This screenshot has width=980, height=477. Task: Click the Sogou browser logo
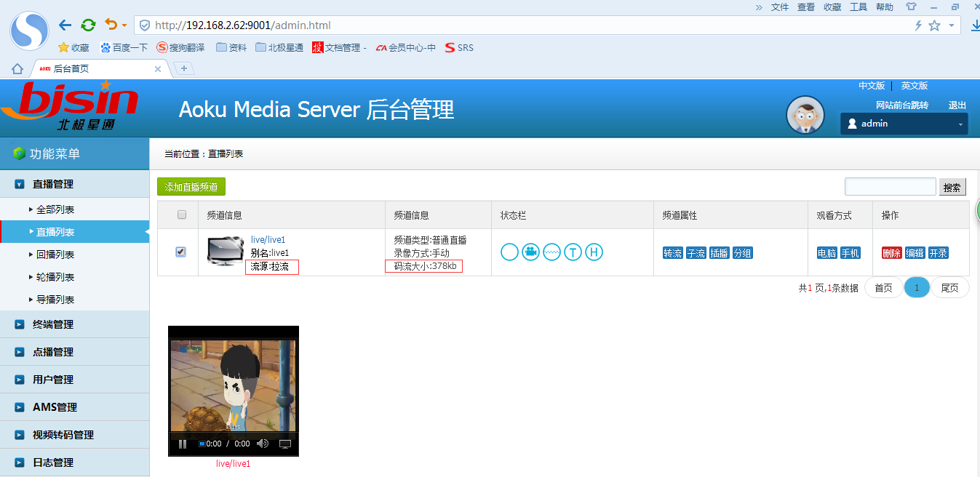point(29,31)
